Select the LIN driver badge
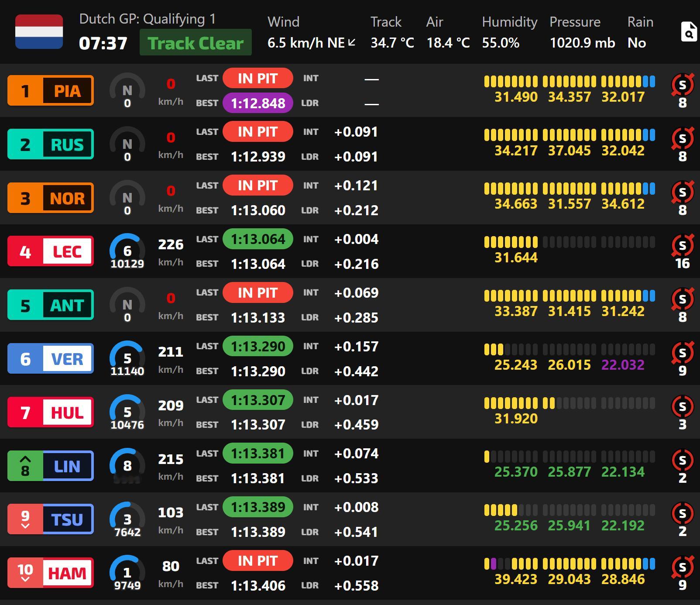Image resolution: width=700 pixels, height=605 pixels. (51, 466)
